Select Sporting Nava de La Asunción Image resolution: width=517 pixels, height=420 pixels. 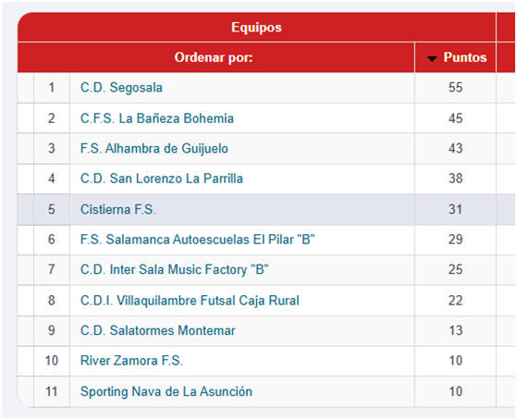[x=166, y=391]
